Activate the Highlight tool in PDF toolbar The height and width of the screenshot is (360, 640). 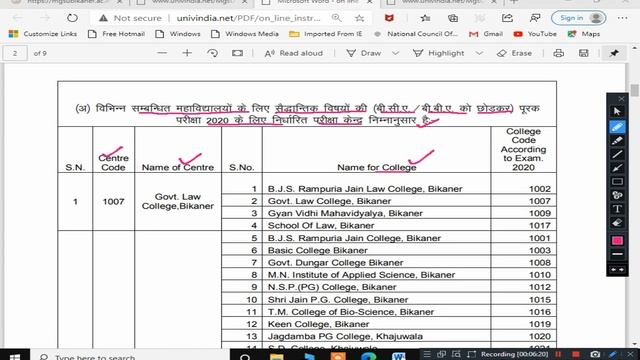[x=438, y=53]
